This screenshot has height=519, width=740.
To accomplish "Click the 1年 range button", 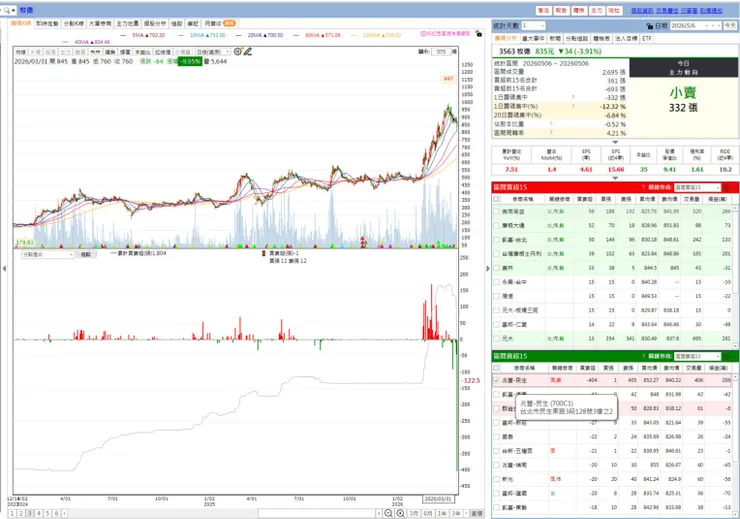I will point(442,513).
